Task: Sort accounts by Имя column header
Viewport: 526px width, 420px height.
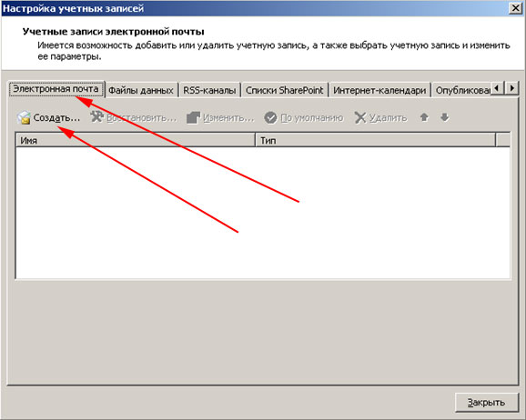Action: coord(136,140)
